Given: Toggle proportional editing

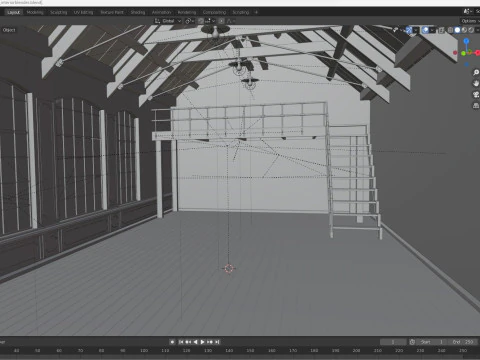Looking at the screenshot, I should (x=221, y=21).
